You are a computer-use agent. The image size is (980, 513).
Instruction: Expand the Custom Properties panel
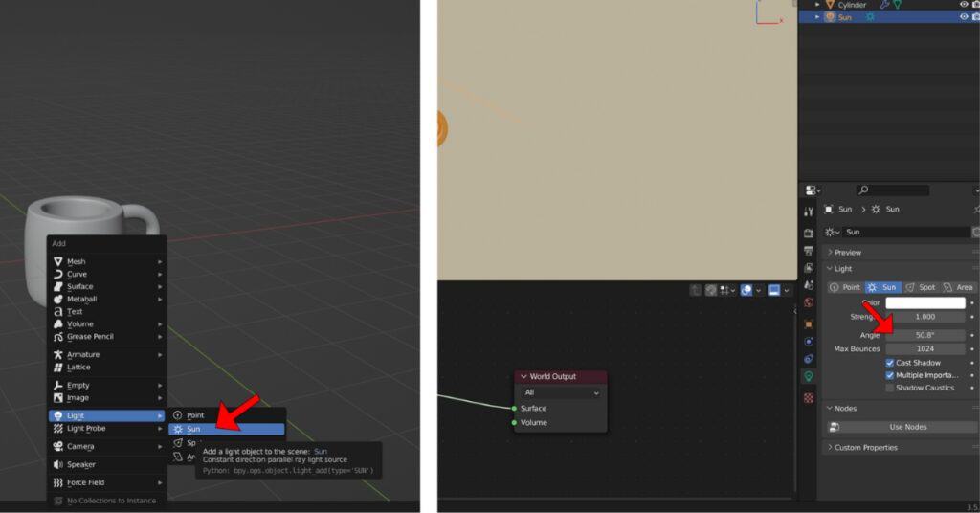tap(865, 448)
